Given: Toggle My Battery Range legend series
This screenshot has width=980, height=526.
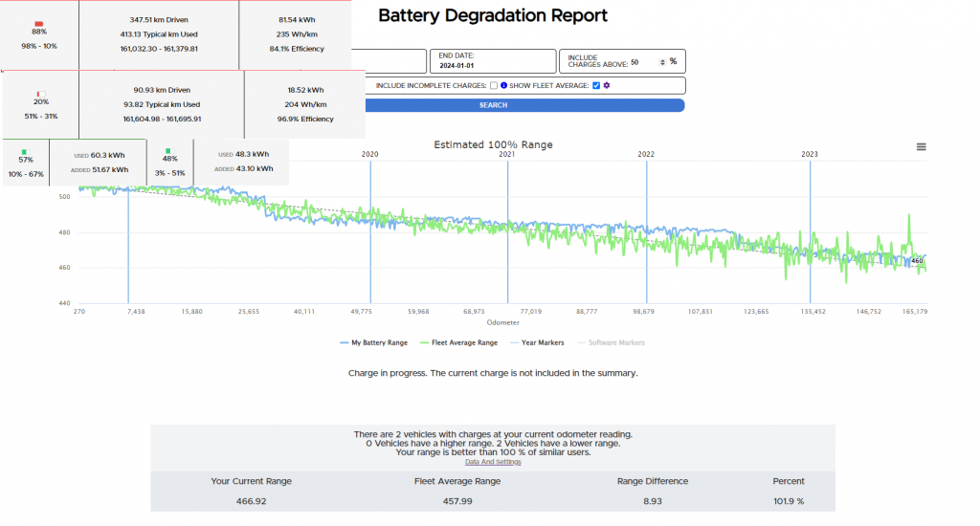Looking at the screenshot, I should [x=373, y=341].
